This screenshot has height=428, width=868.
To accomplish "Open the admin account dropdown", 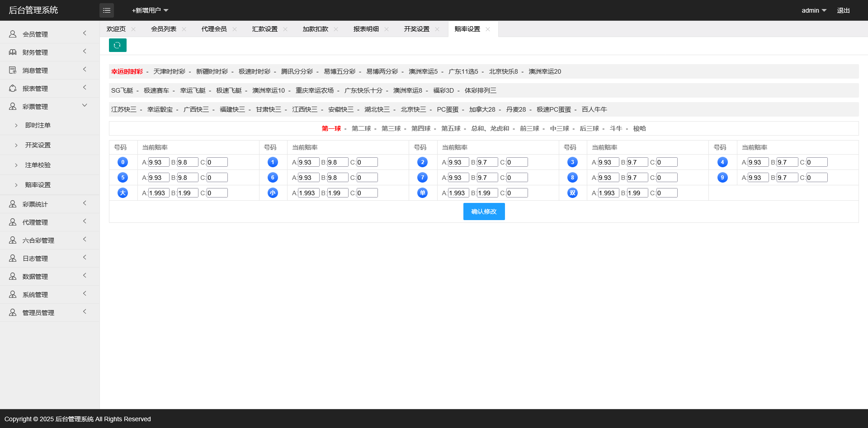I will pos(814,10).
